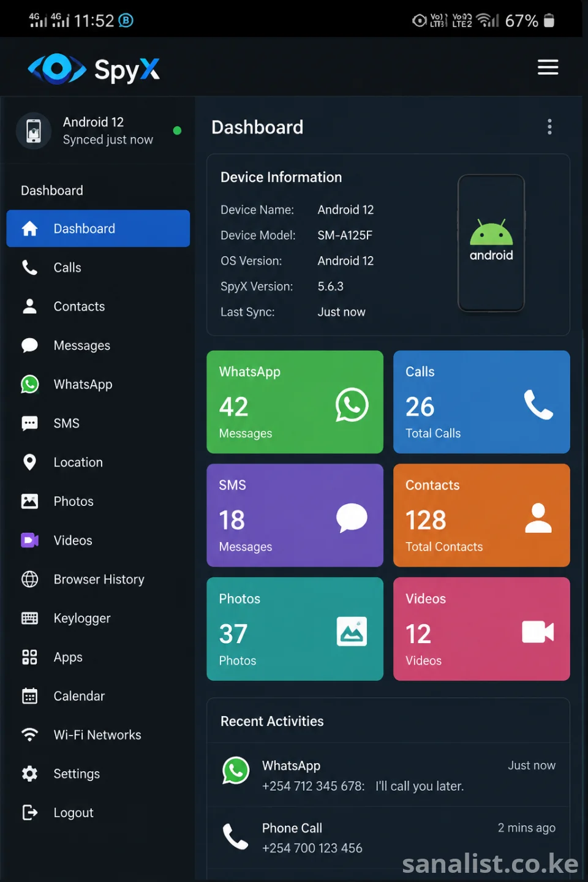View Location in the sidebar
Screen dimensions: 588x882
(x=98, y=462)
